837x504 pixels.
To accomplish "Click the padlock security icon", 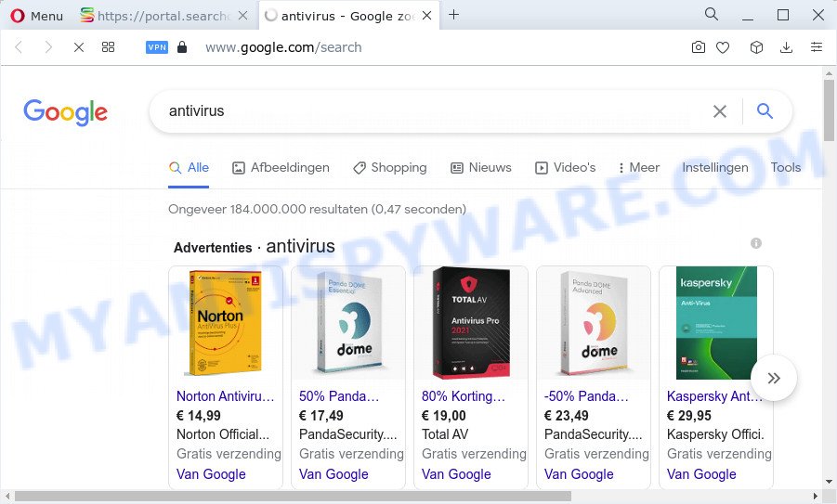I will click(182, 47).
